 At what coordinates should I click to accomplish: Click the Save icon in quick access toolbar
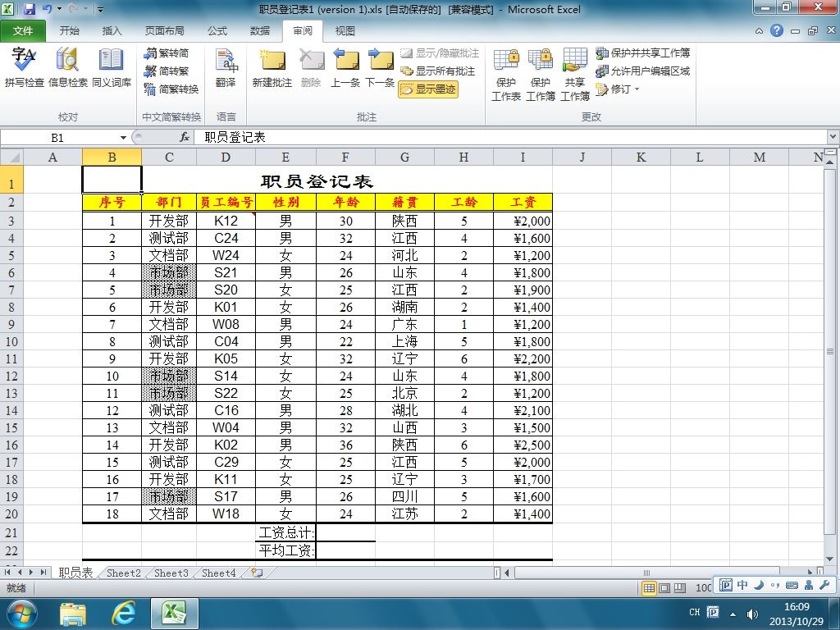tap(30, 9)
